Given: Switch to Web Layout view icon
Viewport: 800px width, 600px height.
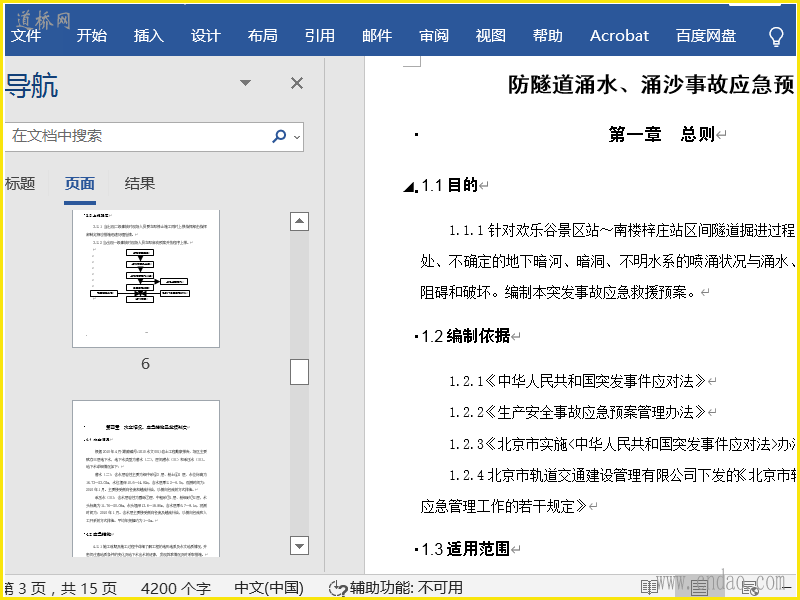Looking at the screenshot, I should 750,588.
